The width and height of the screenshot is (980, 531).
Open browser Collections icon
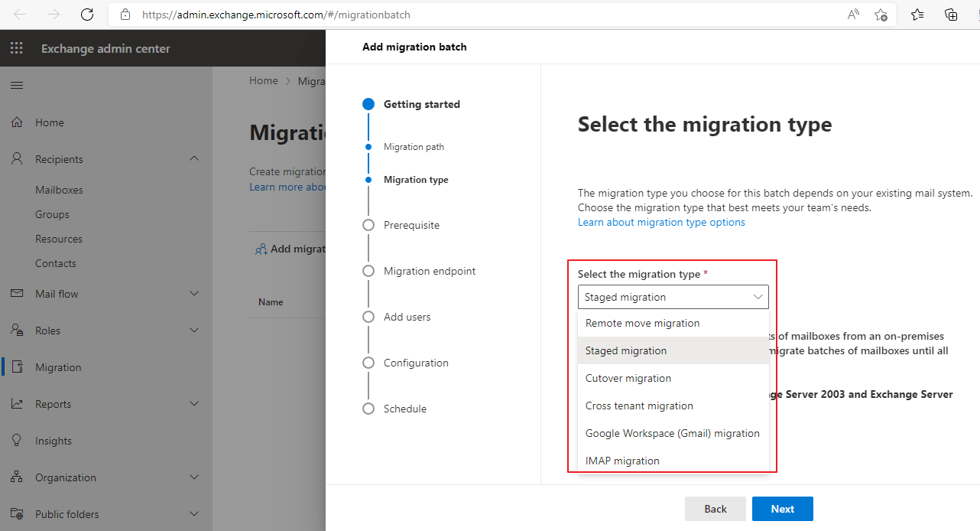coord(951,15)
